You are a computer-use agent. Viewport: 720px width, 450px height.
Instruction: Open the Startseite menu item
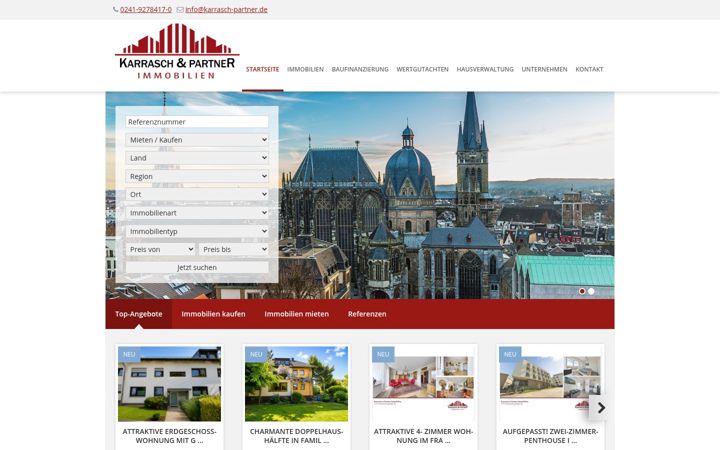pyautogui.click(x=263, y=69)
